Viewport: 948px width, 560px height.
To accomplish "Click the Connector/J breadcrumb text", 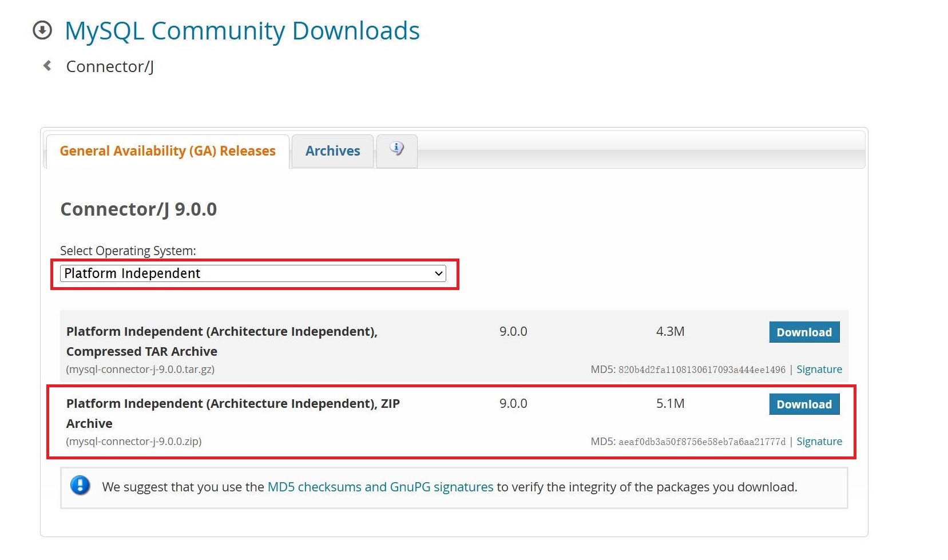I will pyautogui.click(x=110, y=67).
